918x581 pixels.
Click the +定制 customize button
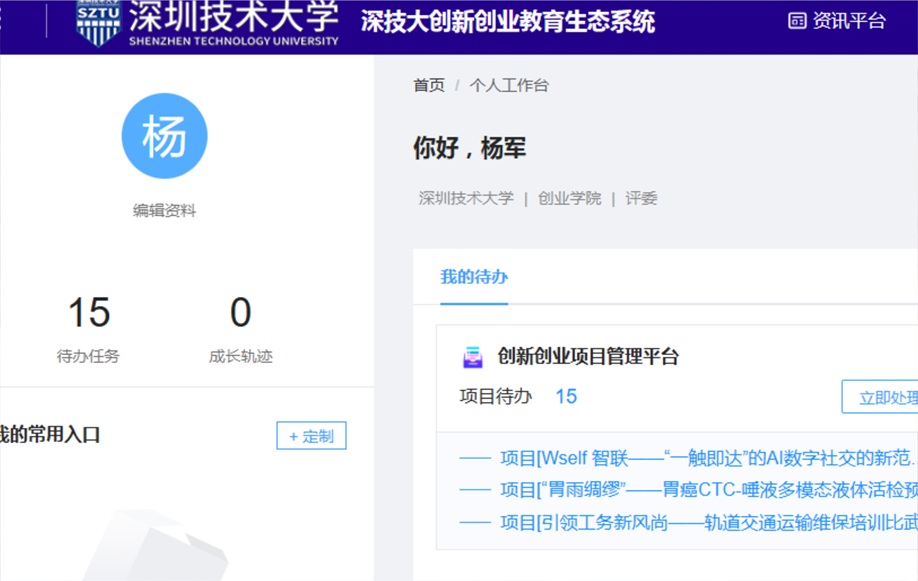(311, 436)
